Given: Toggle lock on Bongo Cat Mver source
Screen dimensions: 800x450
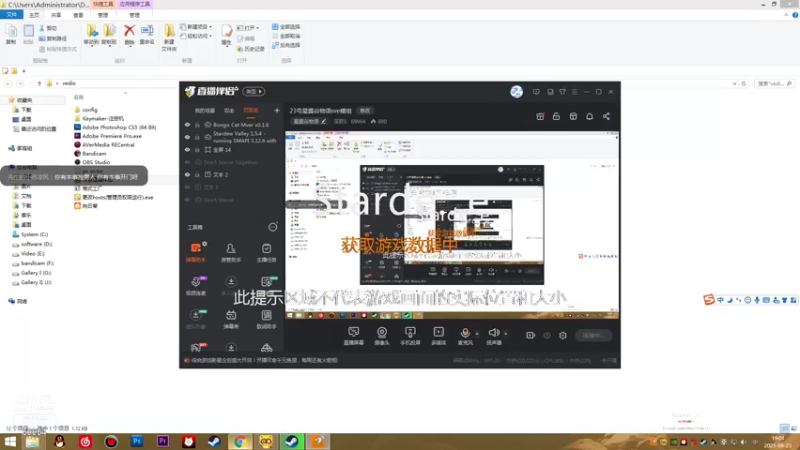Looking at the screenshot, I should pos(197,124).
